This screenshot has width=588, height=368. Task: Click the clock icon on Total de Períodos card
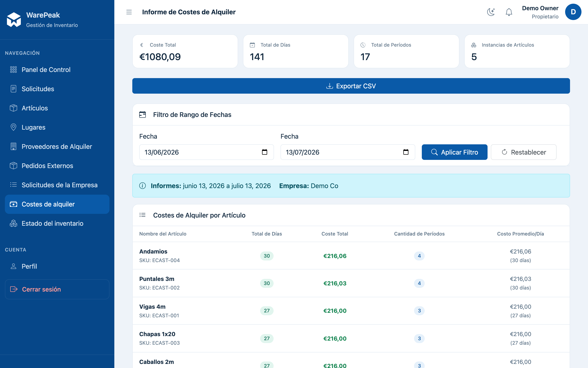363,45
